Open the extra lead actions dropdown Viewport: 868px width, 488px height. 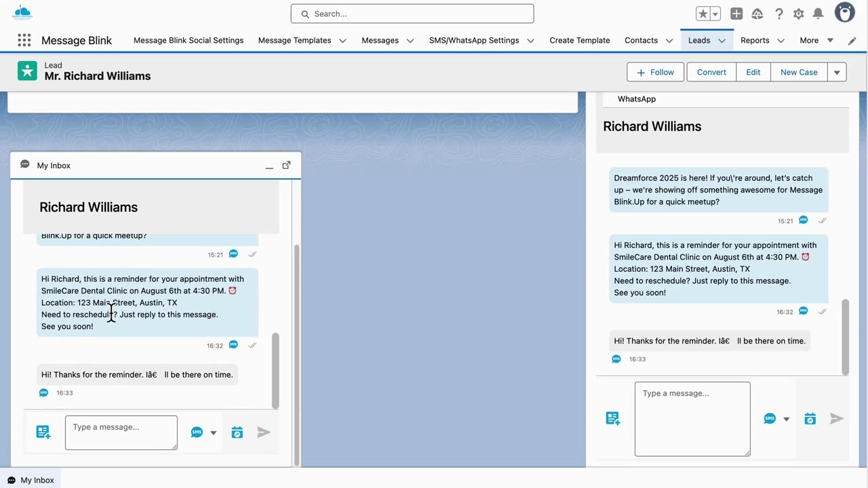(837, 72)
